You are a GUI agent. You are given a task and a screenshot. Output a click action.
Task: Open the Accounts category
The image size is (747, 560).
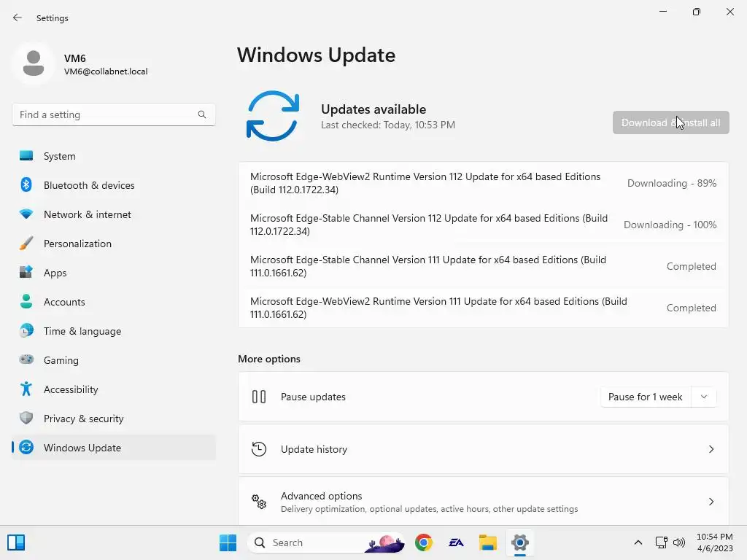pos(114,301)
